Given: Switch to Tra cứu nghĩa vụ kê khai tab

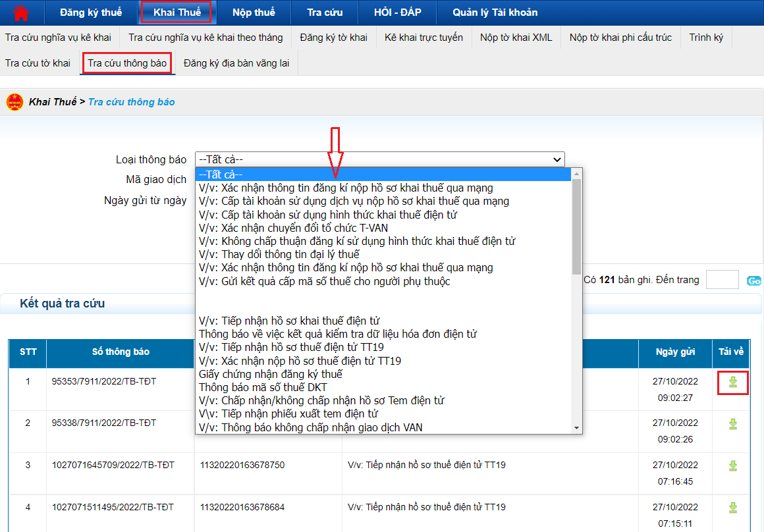Looking at the screenshot, I should tap(58, 38).
